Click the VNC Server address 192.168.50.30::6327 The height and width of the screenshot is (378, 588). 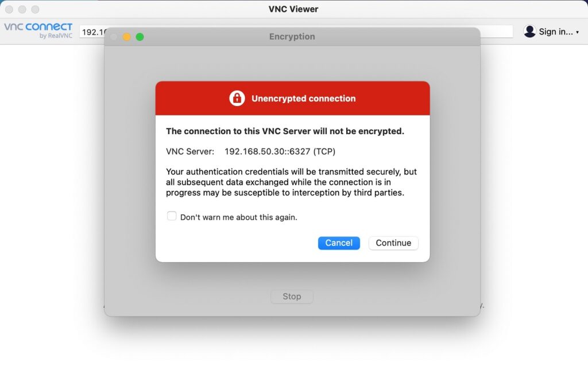[x=280, y=152]
